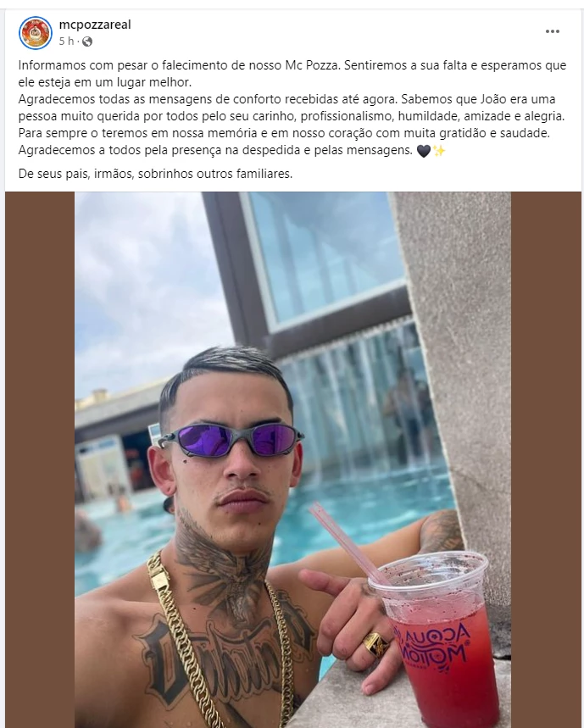The width and height of the screenshot is (584, 728).
Task: Click the mcpozzareal profile avatar
Action: 36,32
